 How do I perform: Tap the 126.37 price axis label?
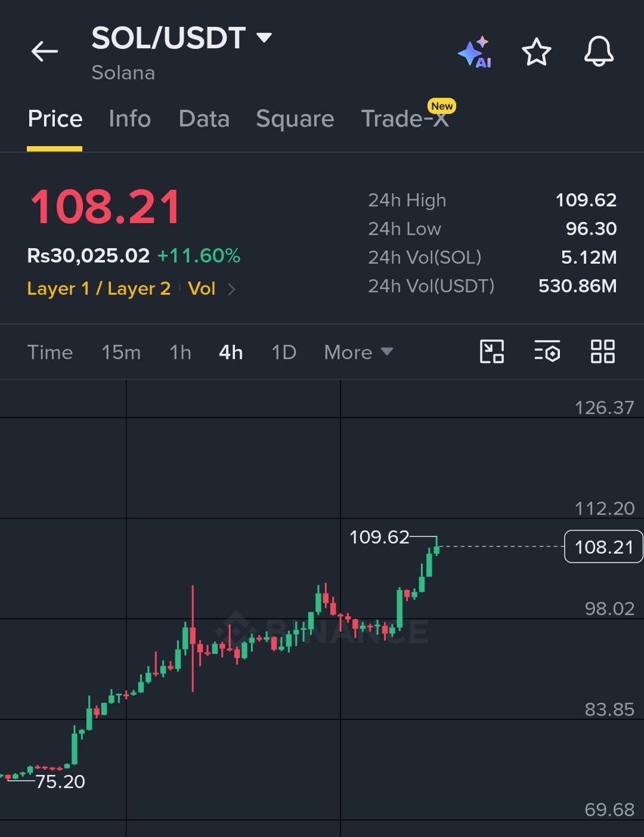click(605, 407)
